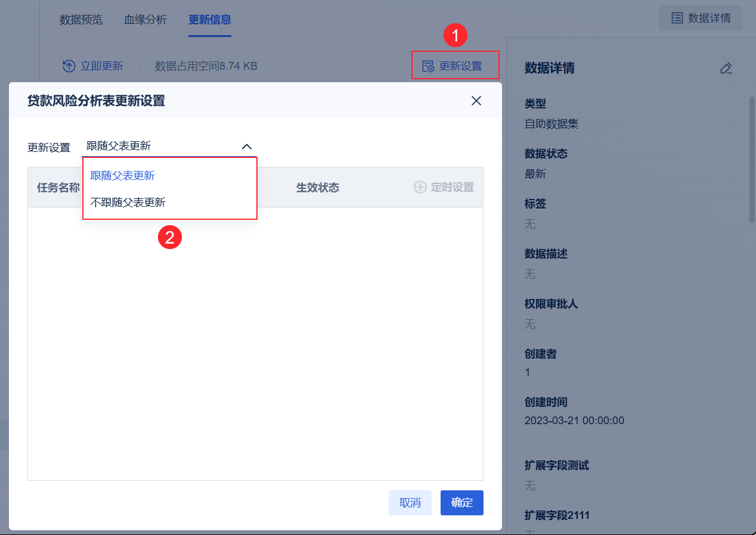
Task: Click the 生效状态 column header
Action: click(318, 187)
